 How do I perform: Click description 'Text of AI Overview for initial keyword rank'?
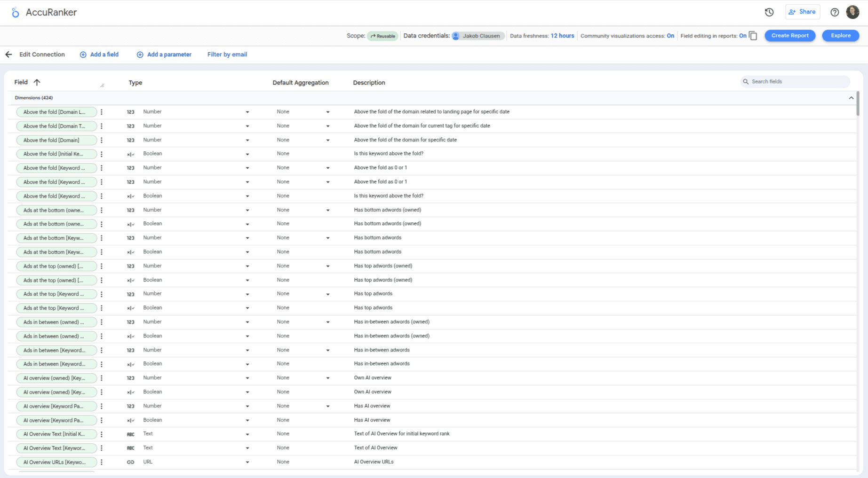pyautogui.click(x=402, y=434)
